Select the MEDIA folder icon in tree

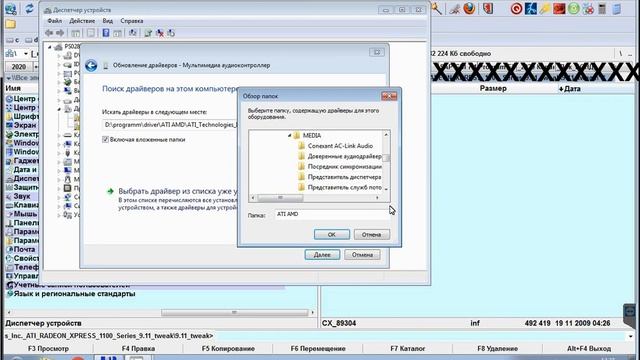(x=297, y=135)
